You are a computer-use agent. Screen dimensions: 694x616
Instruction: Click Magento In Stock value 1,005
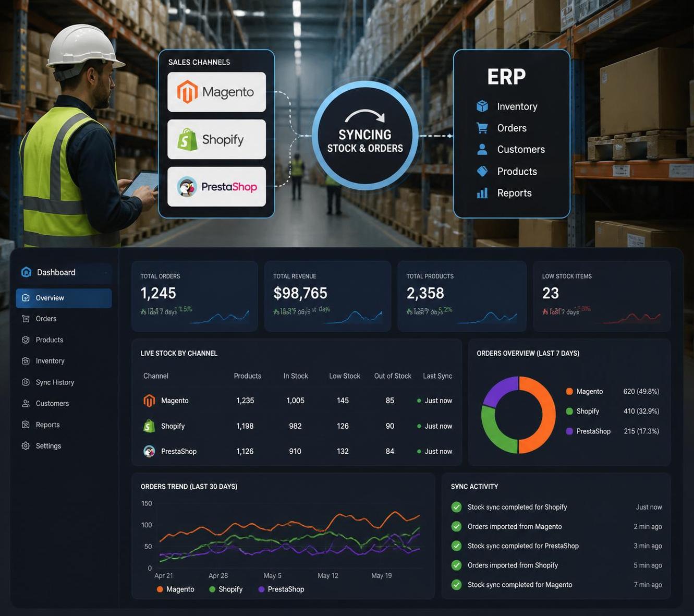click(x=295, y=401)
